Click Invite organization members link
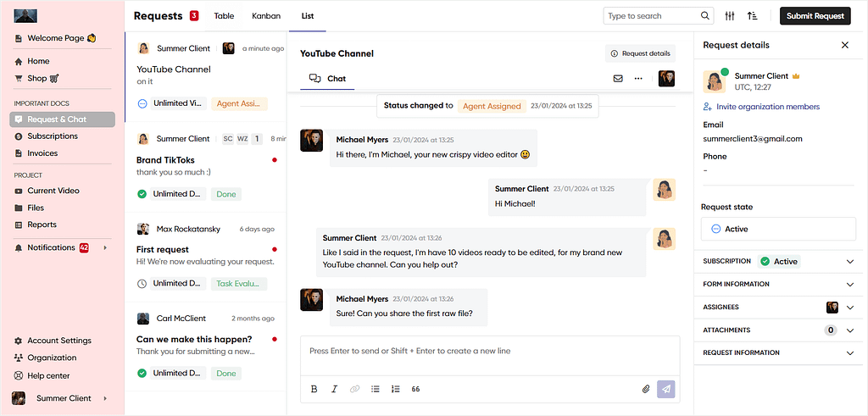This screenshot has width=868, height=416. click(768, 107)
